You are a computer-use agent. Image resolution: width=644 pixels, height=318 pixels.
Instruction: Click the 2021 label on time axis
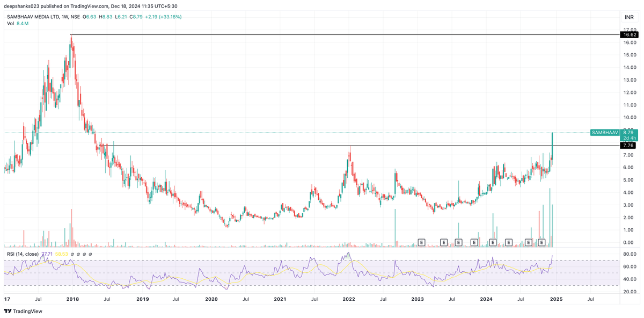tap(280, 299)
